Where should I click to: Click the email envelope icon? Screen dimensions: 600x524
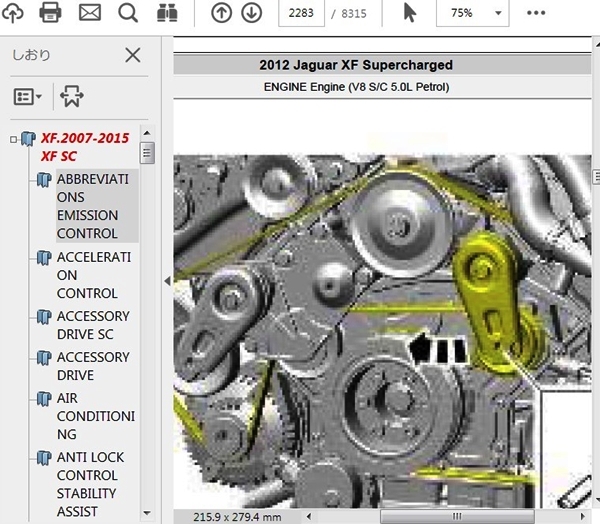[90, 13]
